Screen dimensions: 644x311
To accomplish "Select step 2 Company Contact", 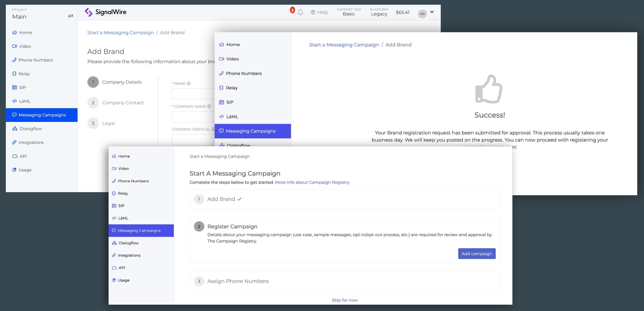I will (116, 103).
